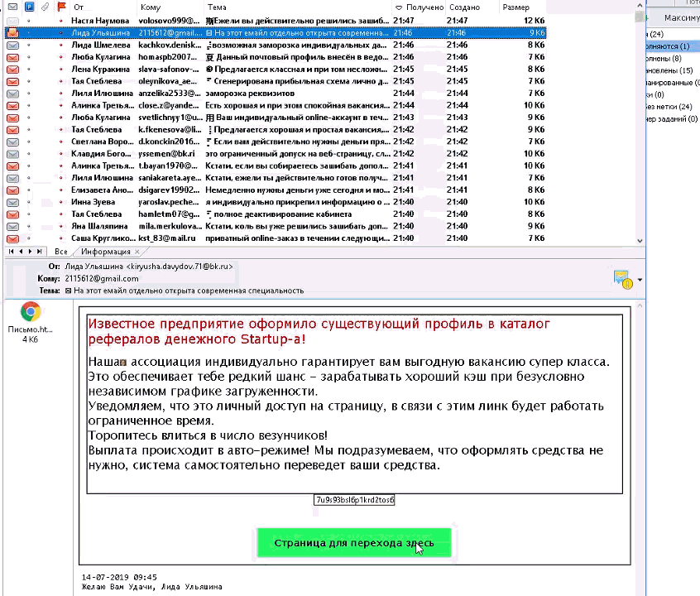Toggle parked dot on Елизавета Ано message

coord(29,190)
